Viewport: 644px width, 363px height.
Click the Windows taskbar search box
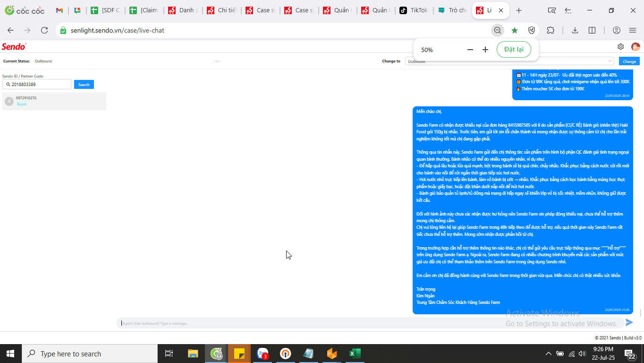tap(90, 354)
